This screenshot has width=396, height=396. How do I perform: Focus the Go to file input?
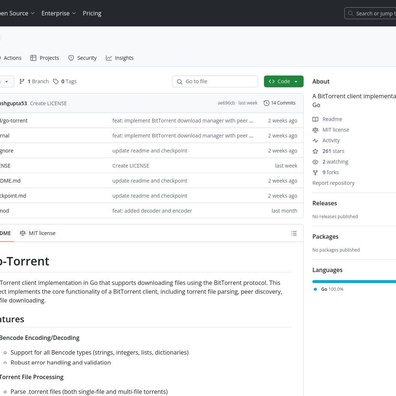(215, 81)
